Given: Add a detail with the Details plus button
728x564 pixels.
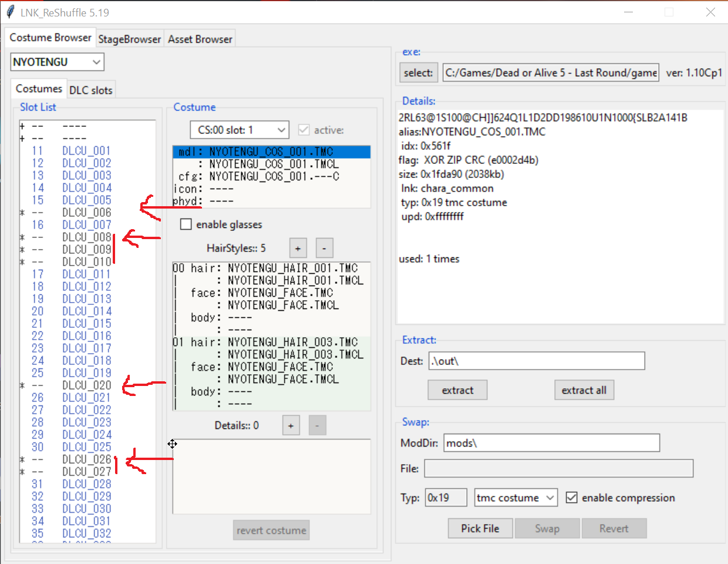Looking at the screenshot, I should (x=291, y=425).
